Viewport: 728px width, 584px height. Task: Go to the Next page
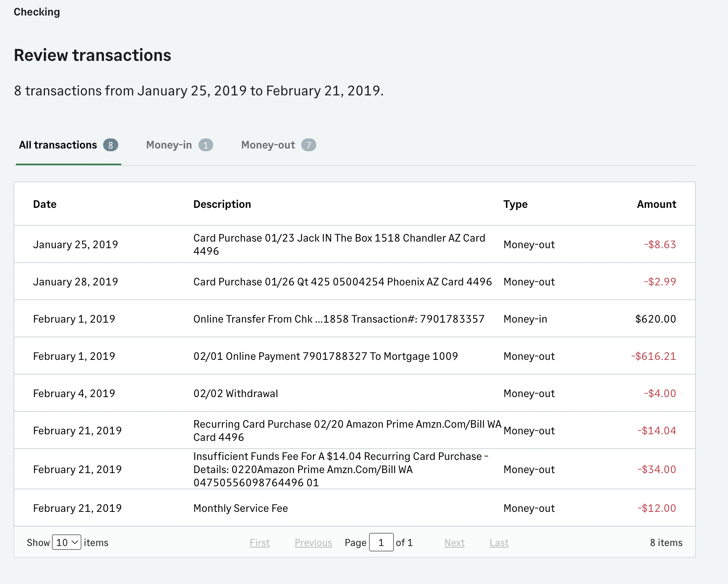(x=454, y=543)
